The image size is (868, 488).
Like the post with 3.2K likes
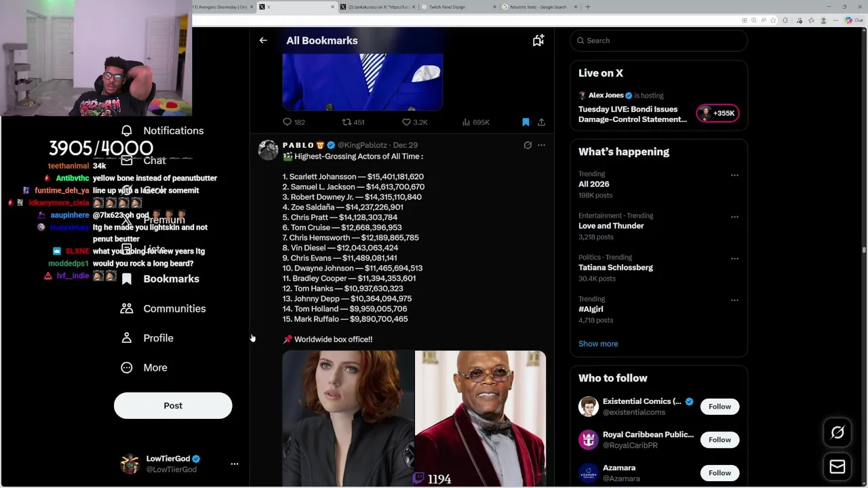click(x=414, y=122)
